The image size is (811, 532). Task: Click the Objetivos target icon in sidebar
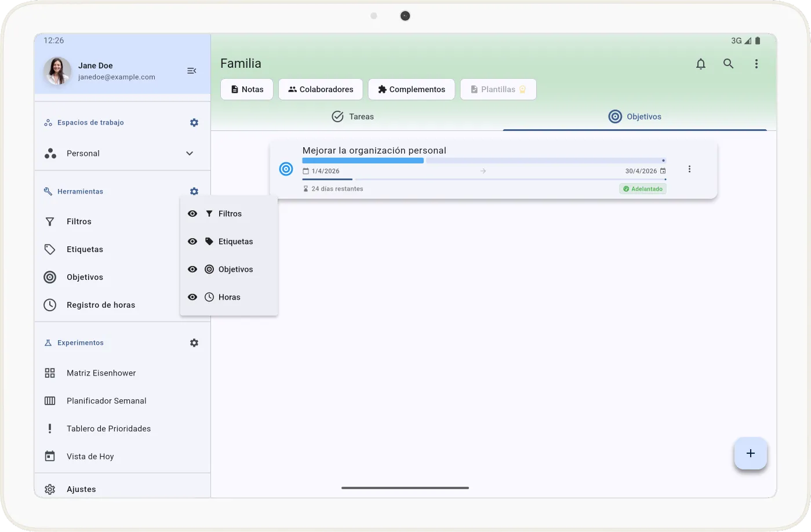point(50,277)
